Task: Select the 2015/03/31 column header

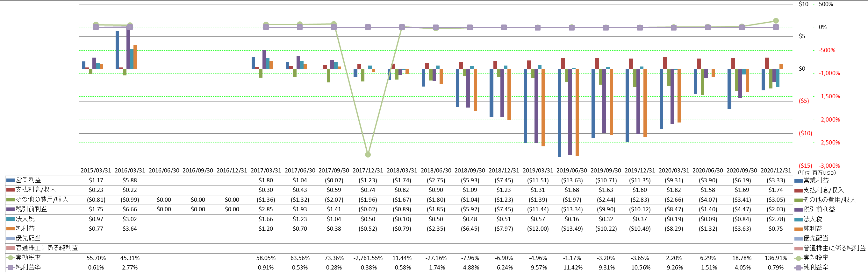Action: pos(96,171)
